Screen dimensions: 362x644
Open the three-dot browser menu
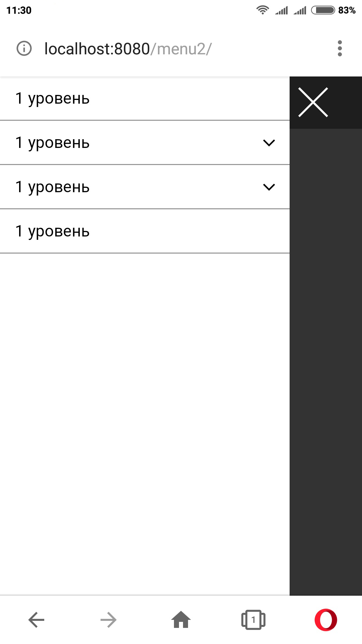tap(340, 49)
